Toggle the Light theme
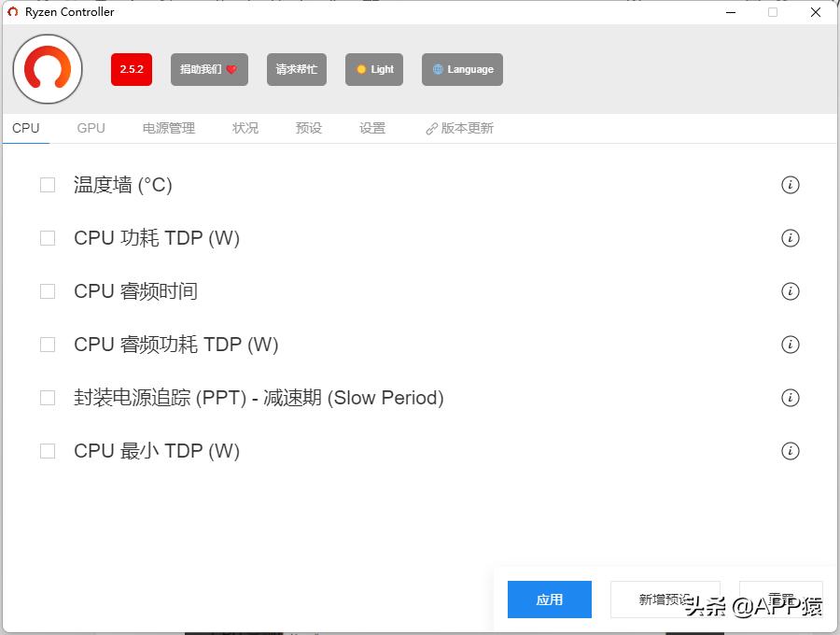The height and width of the screenshot is (635, 840). (x=373, y=69)
